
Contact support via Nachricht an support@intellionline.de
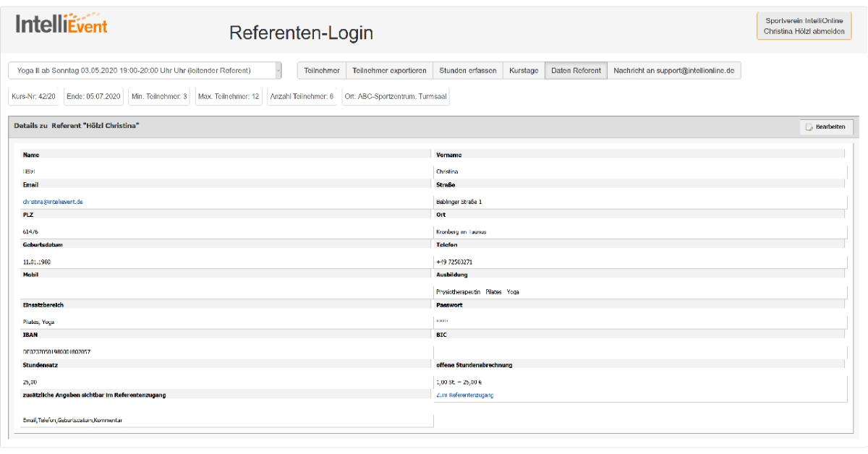(674, 70)
